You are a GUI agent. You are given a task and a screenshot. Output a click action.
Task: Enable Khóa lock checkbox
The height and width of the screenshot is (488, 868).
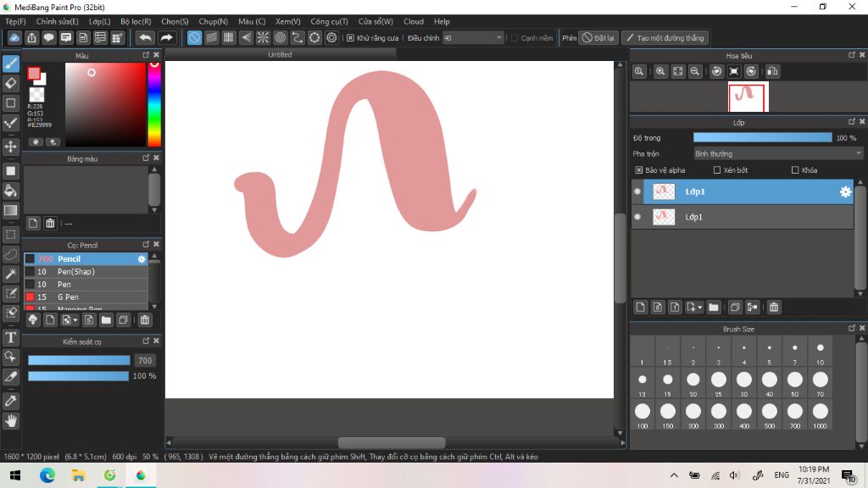pos(795,169)
